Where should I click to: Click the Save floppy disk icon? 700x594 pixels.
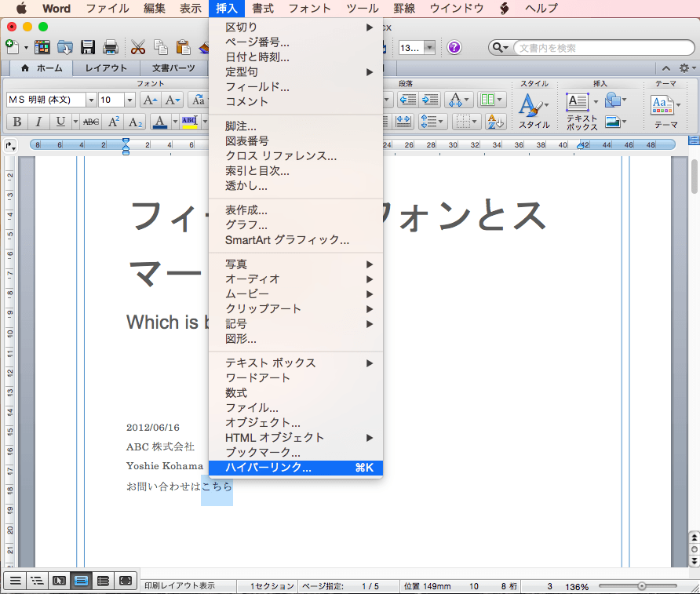coord(88,47)
